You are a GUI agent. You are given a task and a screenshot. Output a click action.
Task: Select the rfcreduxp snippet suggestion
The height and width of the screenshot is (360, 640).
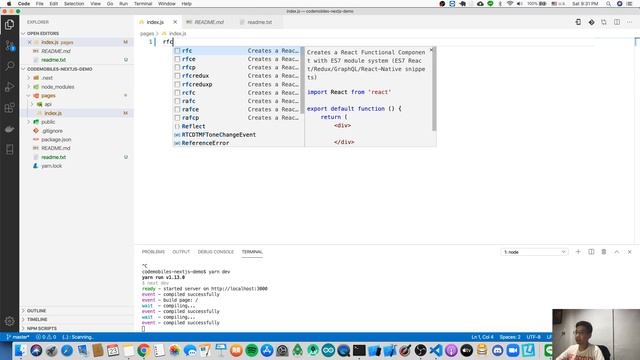(238, 84)
